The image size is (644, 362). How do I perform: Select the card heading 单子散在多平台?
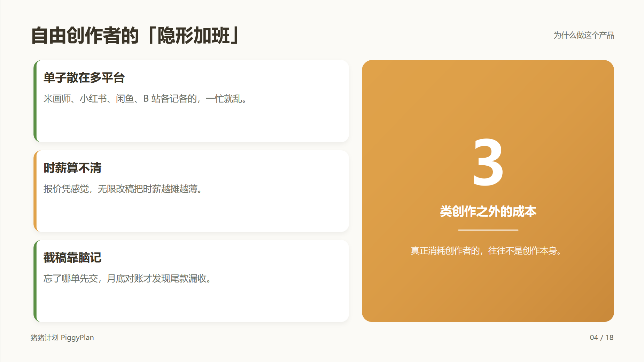click(84, 78)
